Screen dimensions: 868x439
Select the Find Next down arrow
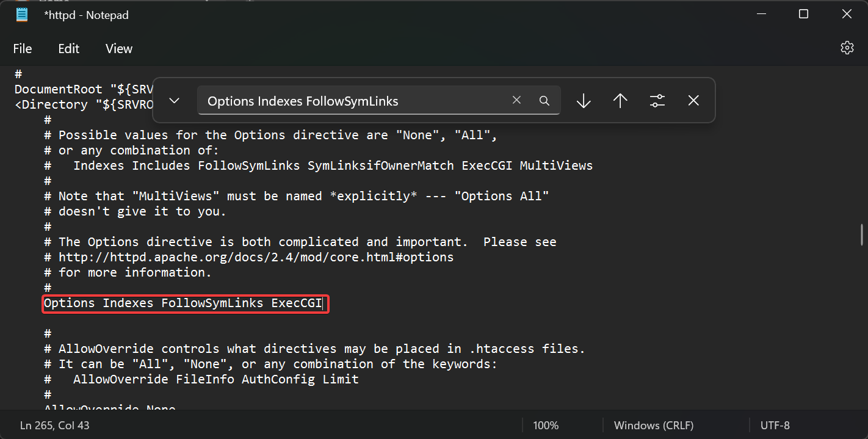(583, 100)
